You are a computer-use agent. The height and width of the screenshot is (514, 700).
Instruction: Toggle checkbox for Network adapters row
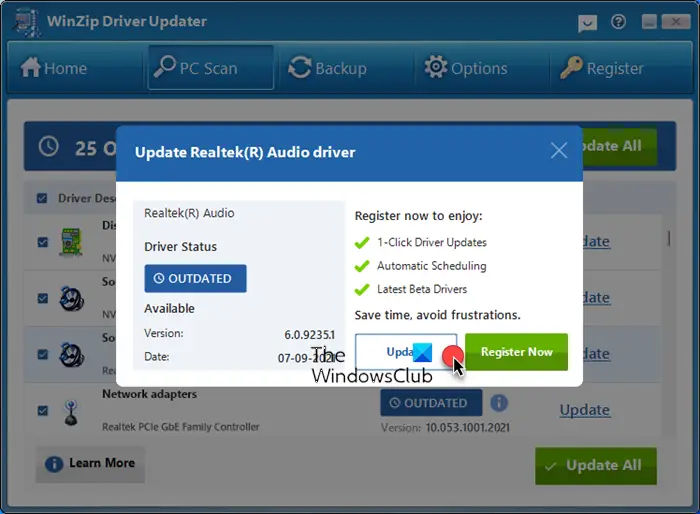click(x=43, y=410)
